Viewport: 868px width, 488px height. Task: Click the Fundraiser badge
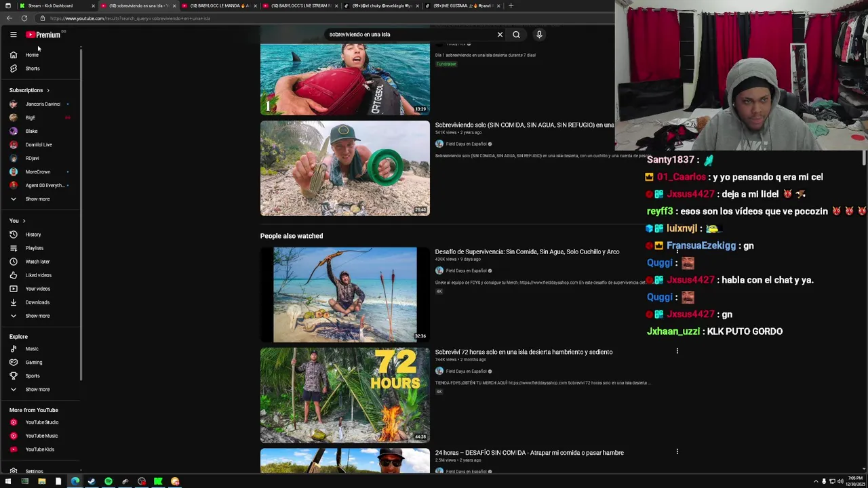coord(446,64)
